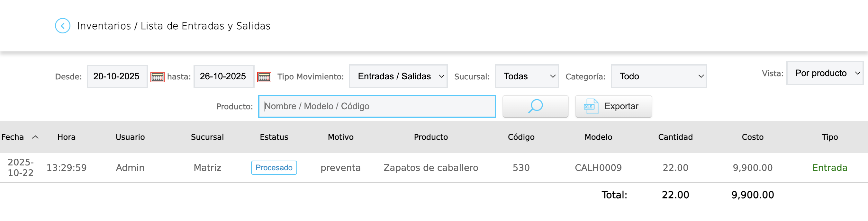The height and width of the screenshot is (221, 868).
Task: Toggle the Fecha sort arrow
Action: [35, 137]
